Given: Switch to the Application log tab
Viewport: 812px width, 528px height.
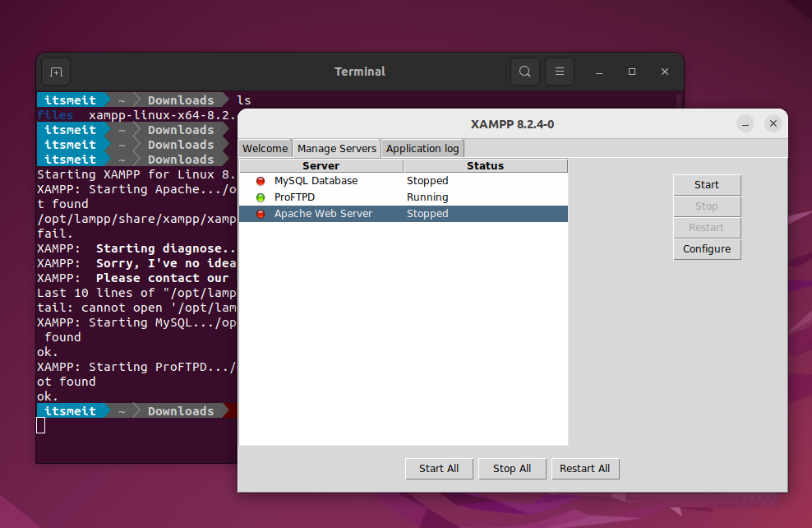Looking at the screenshot, I should coord(422,148).
